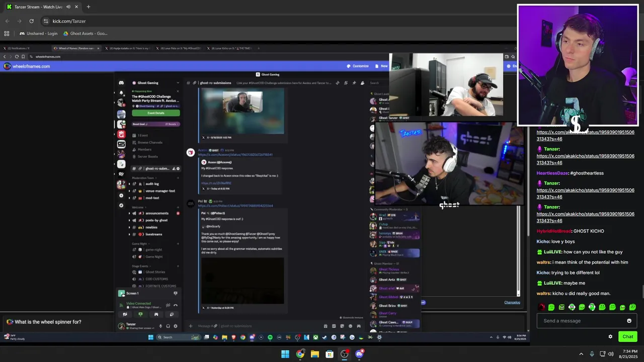
Task: Open the livestreams channel
Action: pos(153,234)
